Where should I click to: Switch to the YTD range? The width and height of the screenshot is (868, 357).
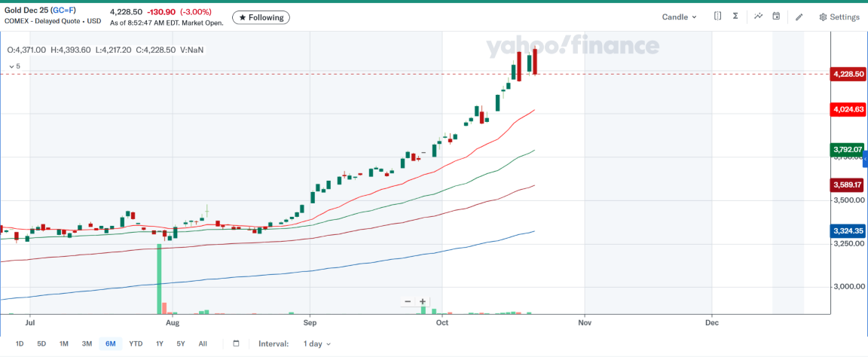136,343
